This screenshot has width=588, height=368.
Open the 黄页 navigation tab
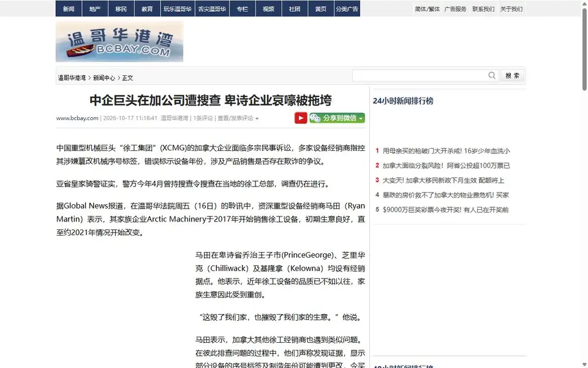pyautogui.click(x=321, y=9)
